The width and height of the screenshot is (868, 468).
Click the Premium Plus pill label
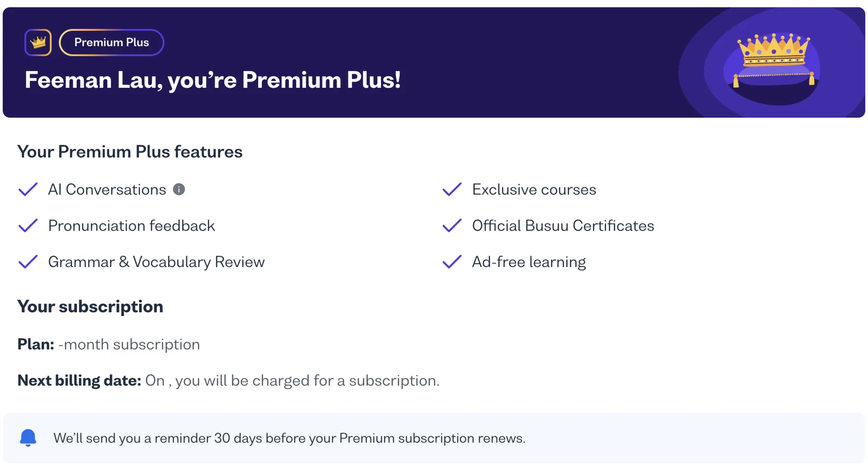point(111,43)
